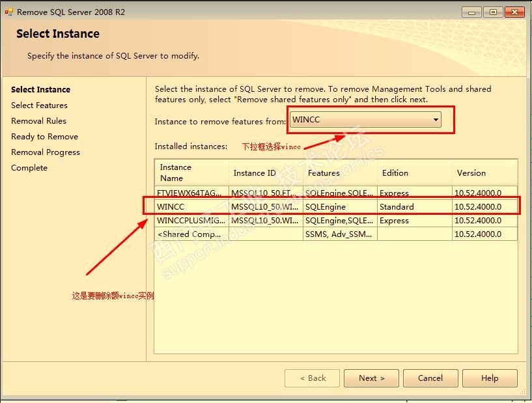Image resolution: width=532 pixels, height=403 pixels.
Task: Click SQLEngine,SQLE... in WINCCPLUSMIG row
Action: 341,221
